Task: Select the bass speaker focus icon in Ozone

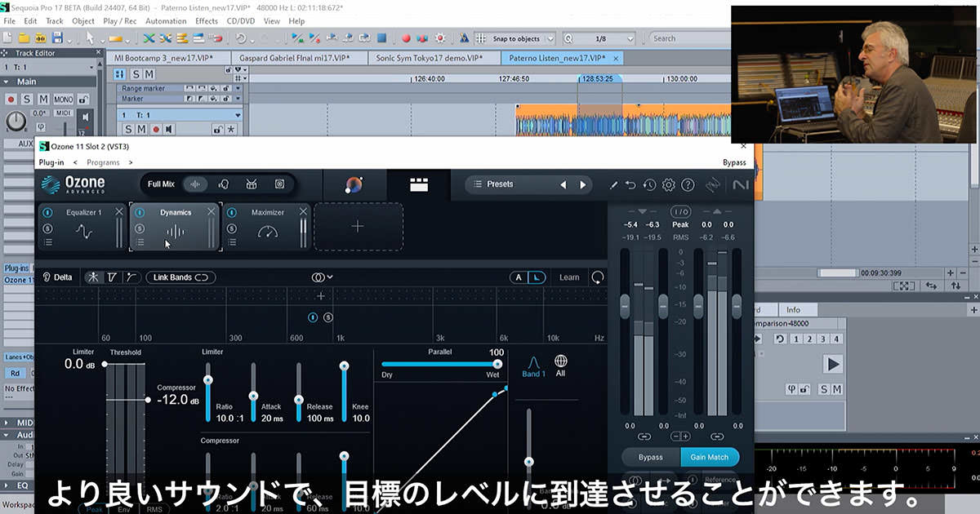Action: [x=279, y=184]
